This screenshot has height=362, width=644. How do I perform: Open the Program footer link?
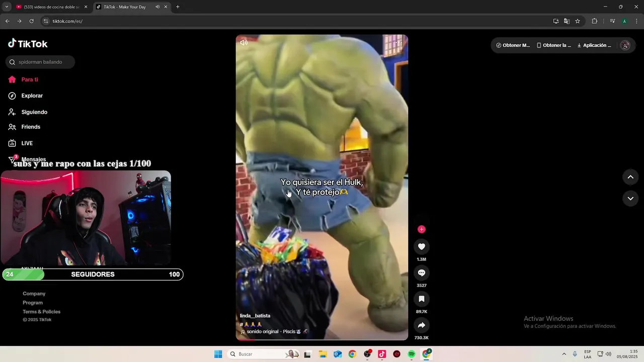(x=33, y=303)
